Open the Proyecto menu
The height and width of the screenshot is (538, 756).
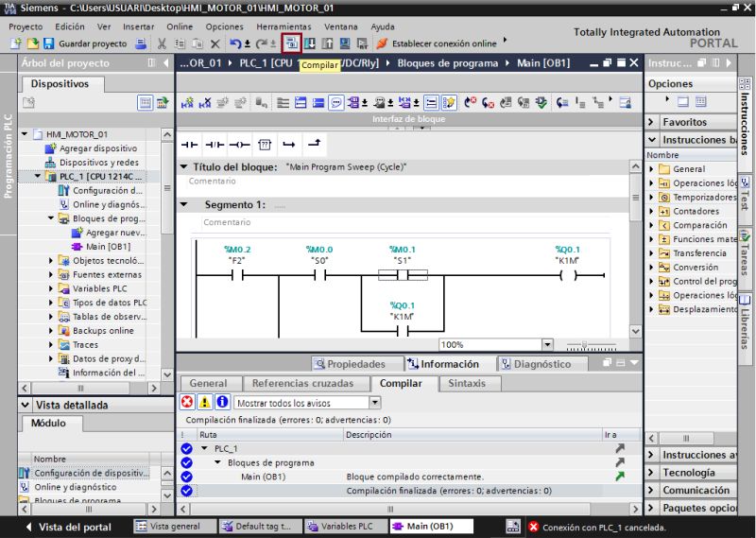[x=26, y=27]
